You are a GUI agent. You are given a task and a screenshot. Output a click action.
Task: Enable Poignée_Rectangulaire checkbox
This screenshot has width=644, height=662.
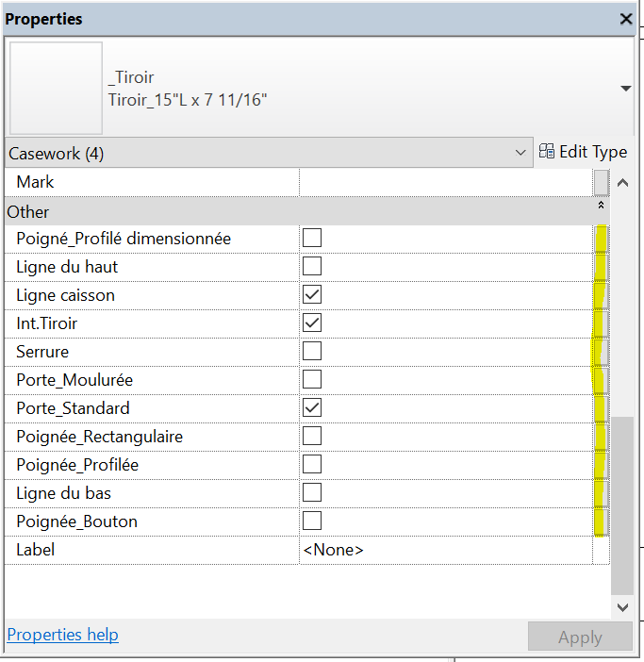point(312,437)
